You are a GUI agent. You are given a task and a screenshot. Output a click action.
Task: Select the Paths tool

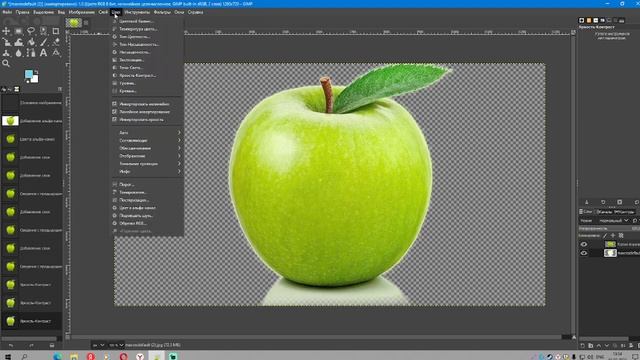pos(31,53)
